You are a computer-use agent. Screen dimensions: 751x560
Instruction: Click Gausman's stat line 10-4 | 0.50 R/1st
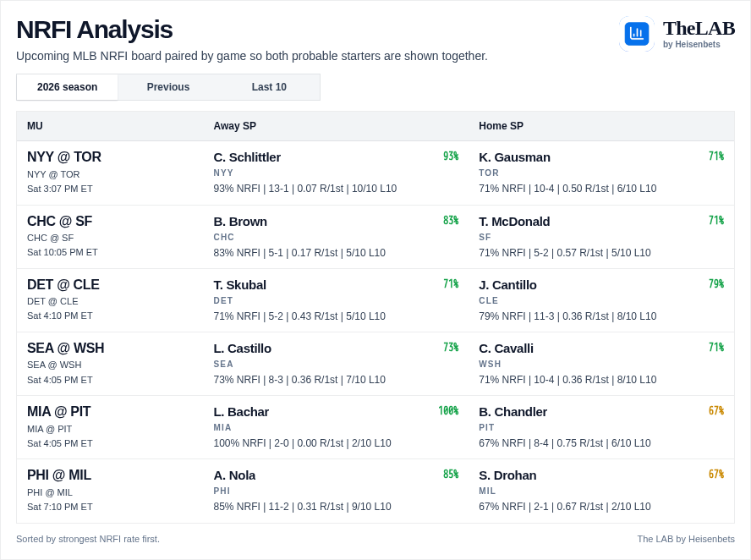pos(567,189)
